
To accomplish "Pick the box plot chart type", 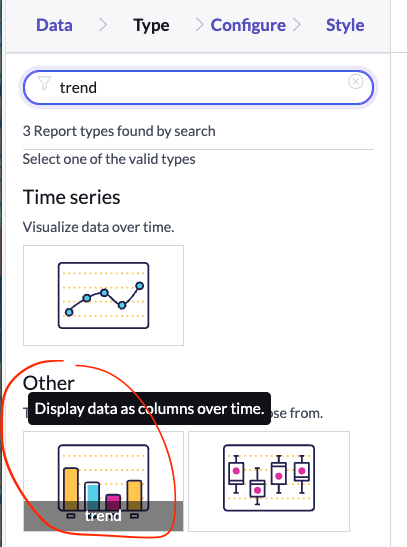I will (x=269, y=481).
